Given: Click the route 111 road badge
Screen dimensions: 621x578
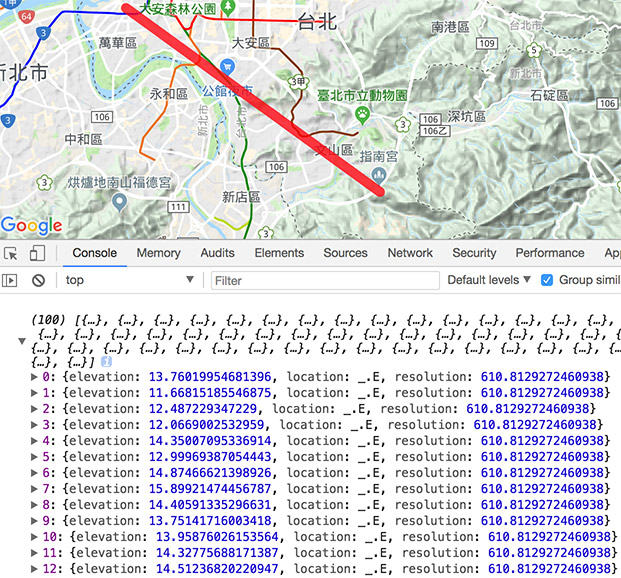Looking at the screenshot, I should [178, 206].
